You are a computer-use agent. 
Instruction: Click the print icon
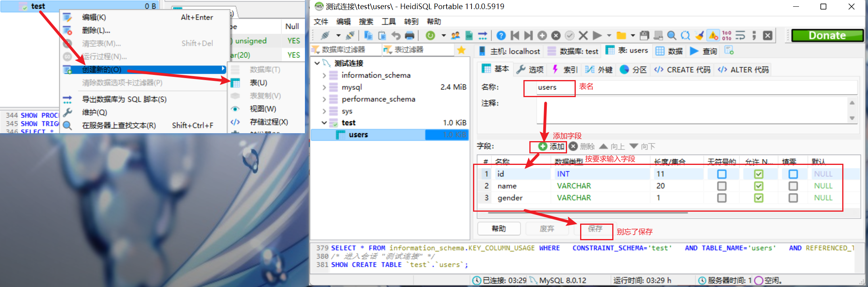click(410, 36)
